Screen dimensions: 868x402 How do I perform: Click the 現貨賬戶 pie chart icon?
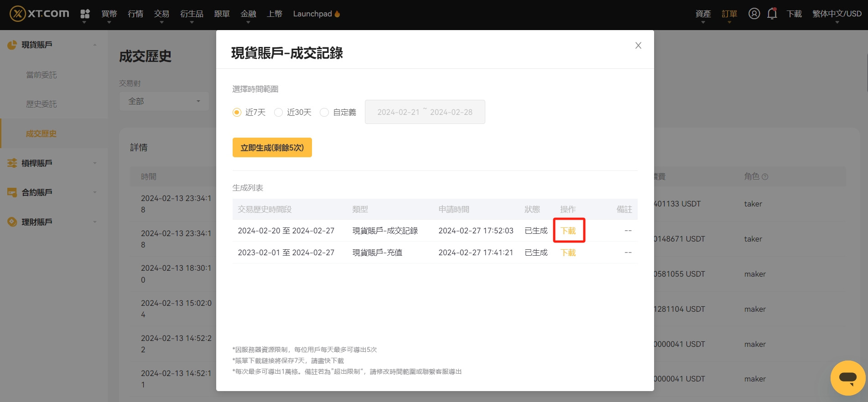pyautogui.click(x=12, y=45)
